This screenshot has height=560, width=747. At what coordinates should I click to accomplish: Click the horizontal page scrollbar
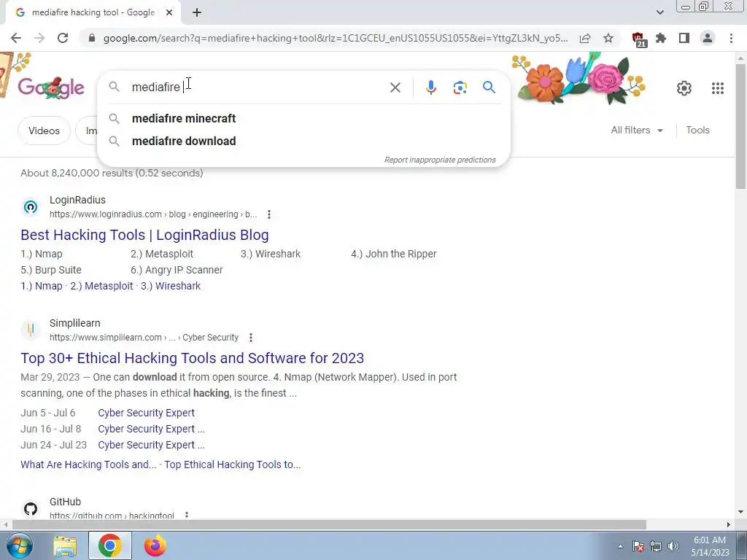coord(329,525)
